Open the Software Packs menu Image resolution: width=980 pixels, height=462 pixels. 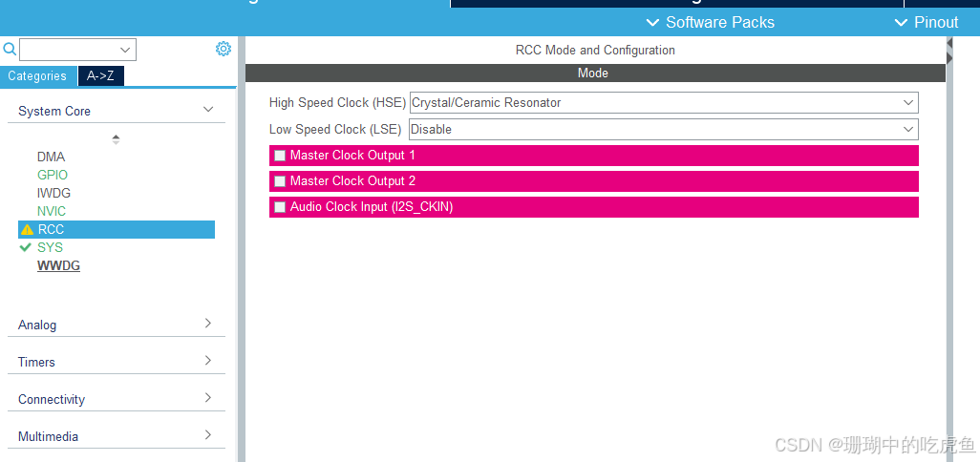711,23
